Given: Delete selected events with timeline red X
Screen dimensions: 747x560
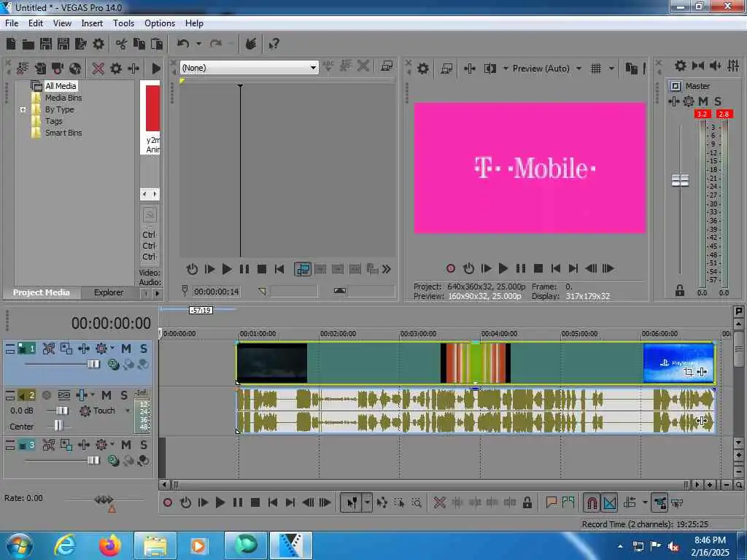Looking at the screenshot, I should (440, 502).
